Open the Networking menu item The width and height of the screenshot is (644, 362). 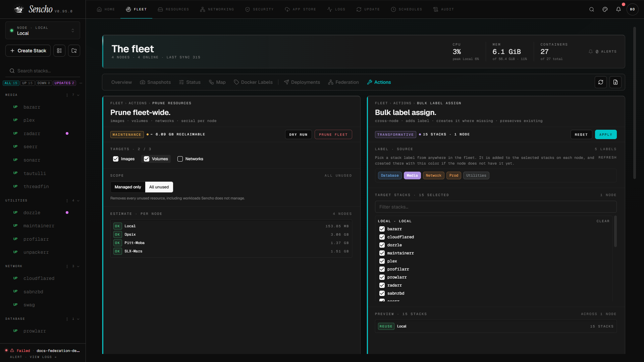click(x=217, y=9)
